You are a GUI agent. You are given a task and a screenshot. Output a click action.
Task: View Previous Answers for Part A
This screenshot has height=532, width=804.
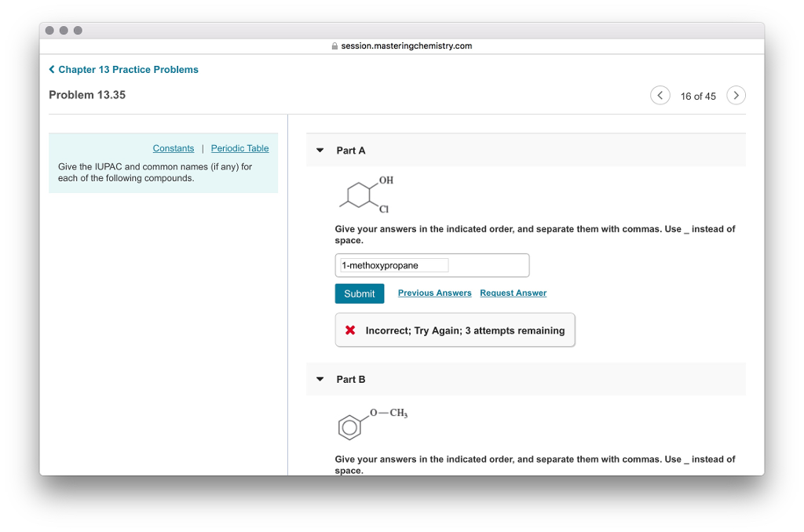tap(434, 293)
